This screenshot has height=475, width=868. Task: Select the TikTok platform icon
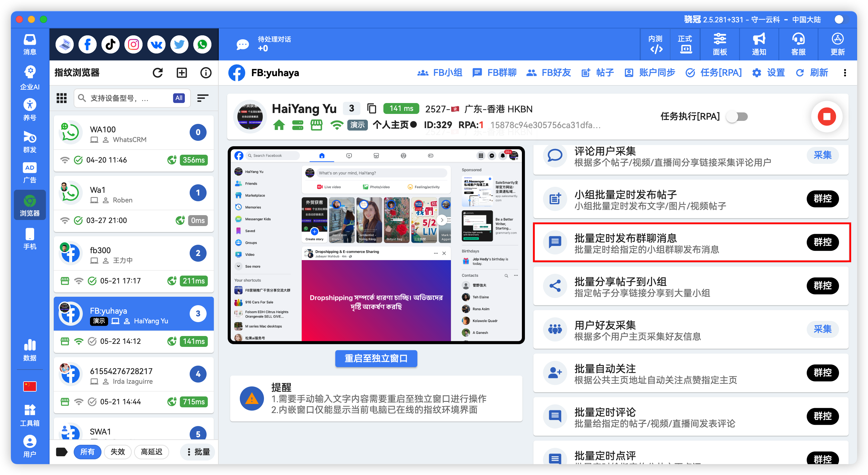coord(110,44)
